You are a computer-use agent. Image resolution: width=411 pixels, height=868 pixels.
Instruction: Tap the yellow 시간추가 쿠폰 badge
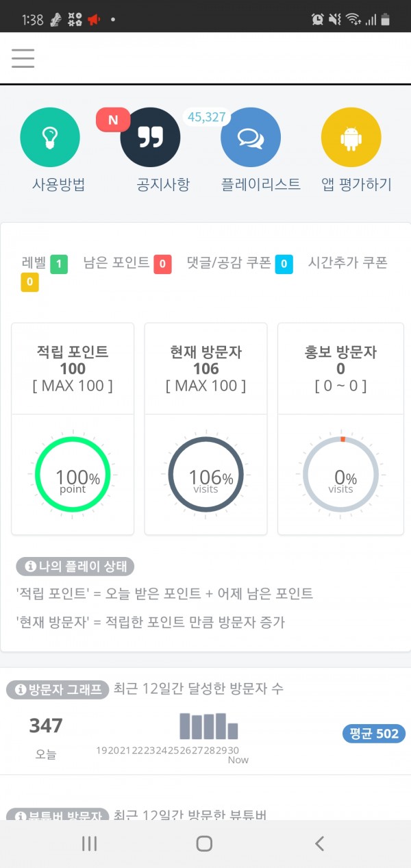click(x=29, y=282)
